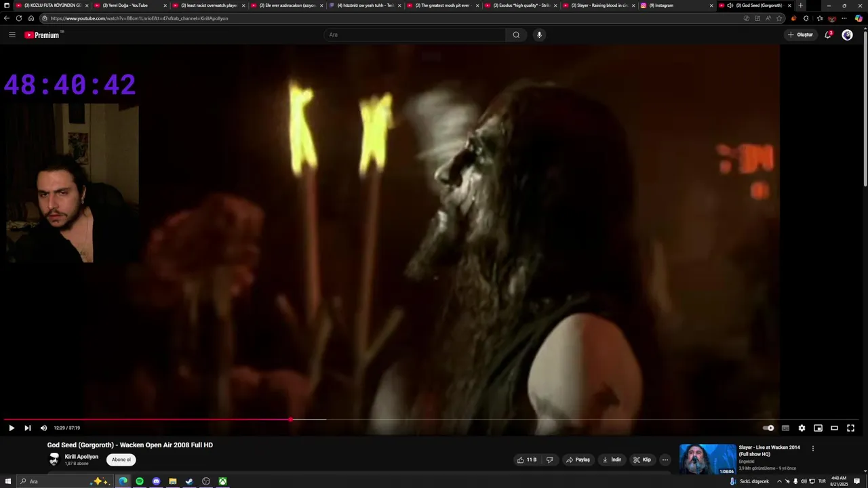Open Discord from the taskbar
Screen dimensions: 868x488
(156, 481)
